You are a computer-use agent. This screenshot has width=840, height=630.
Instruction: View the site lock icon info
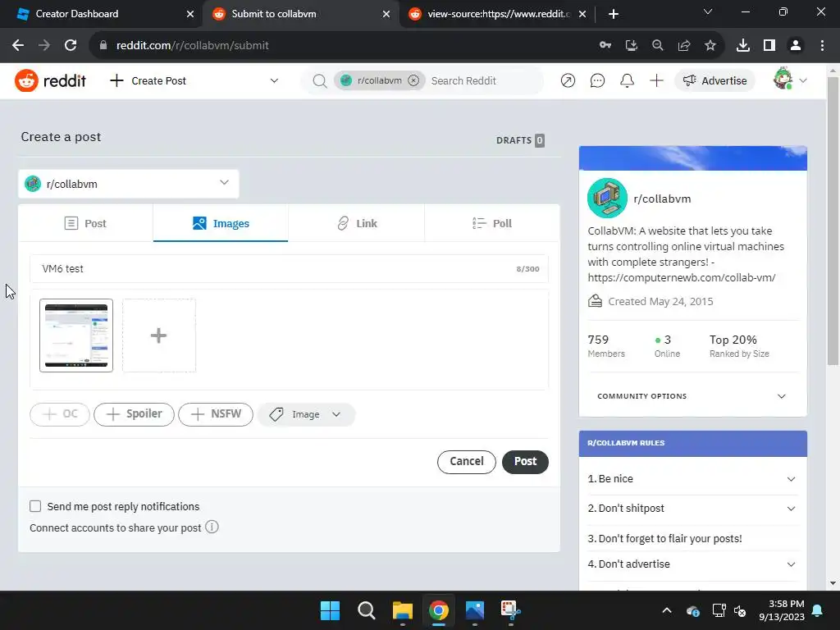[x=103, y=46]
